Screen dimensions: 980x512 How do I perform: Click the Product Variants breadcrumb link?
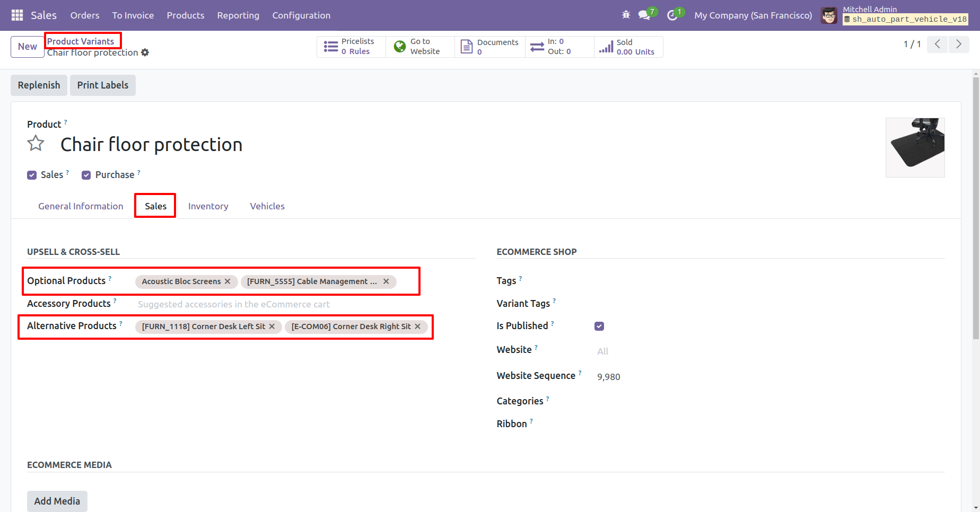[81, 41]
